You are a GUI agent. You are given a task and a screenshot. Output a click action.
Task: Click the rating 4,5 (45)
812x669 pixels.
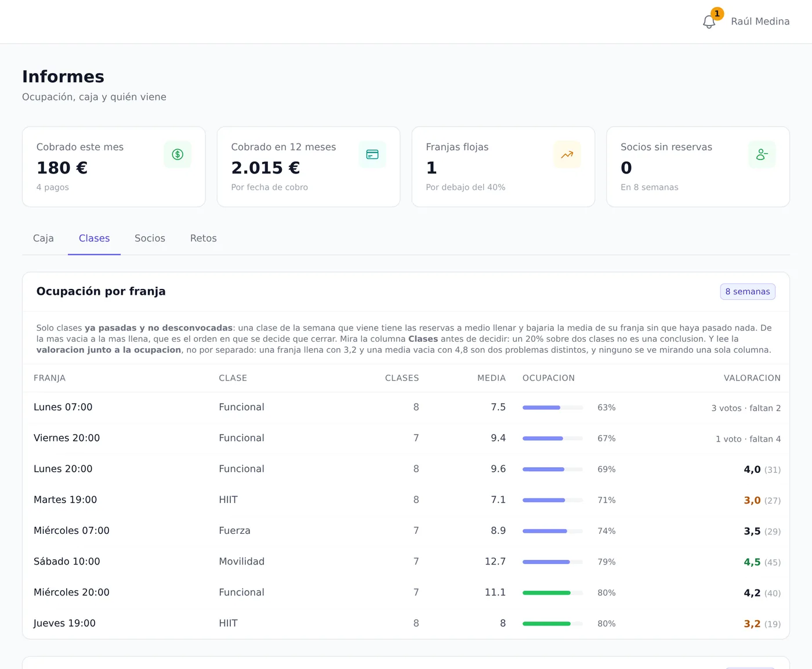click(762, 562)
